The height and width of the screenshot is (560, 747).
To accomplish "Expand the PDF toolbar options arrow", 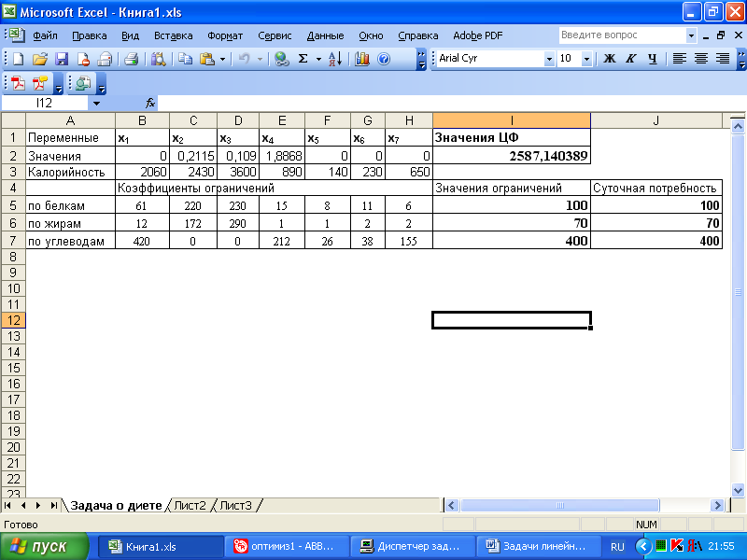I will tap(59, 84).
